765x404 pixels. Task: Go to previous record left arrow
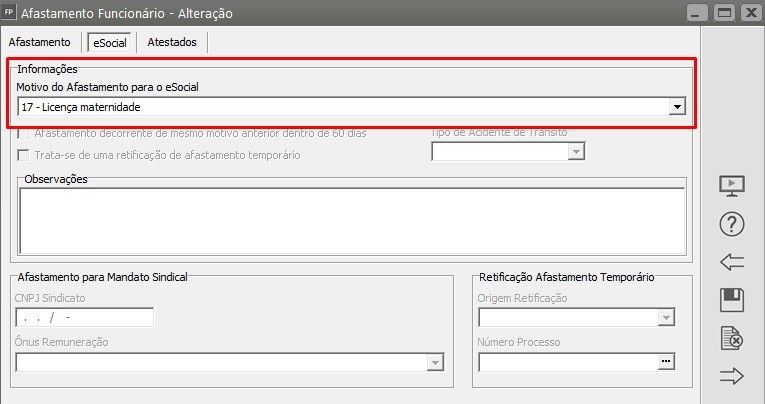click(732, 262)
